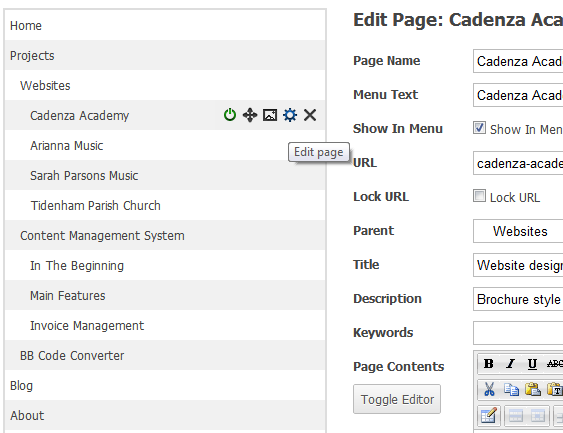Click the Show In Menu checkbox label text
563x433 pixels.
[x=526, y=129]
